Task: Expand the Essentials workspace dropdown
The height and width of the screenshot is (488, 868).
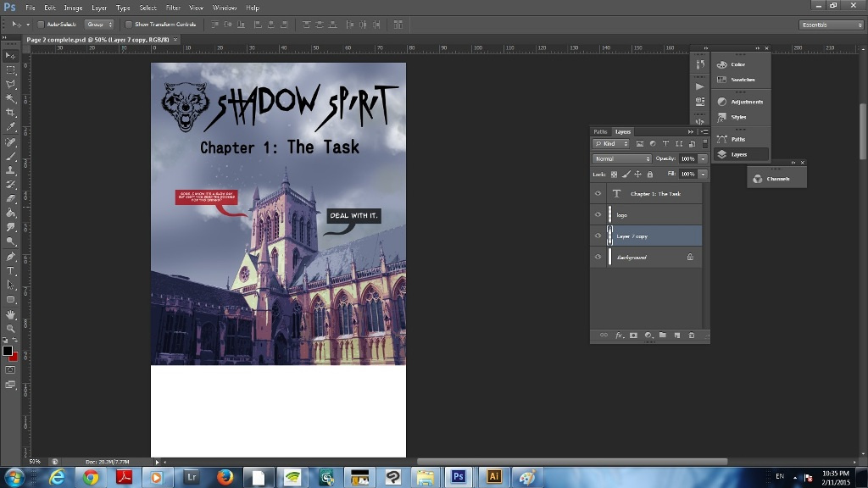Action: (x=832, y=25)
